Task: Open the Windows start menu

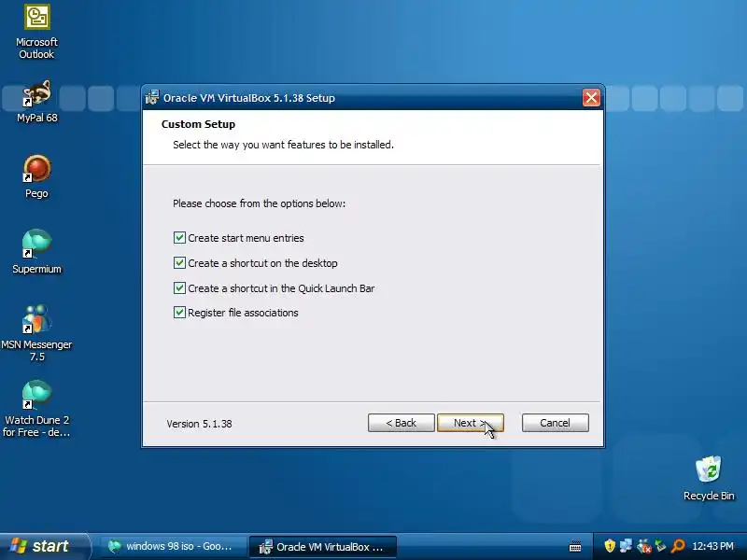Action: (44, 546)
